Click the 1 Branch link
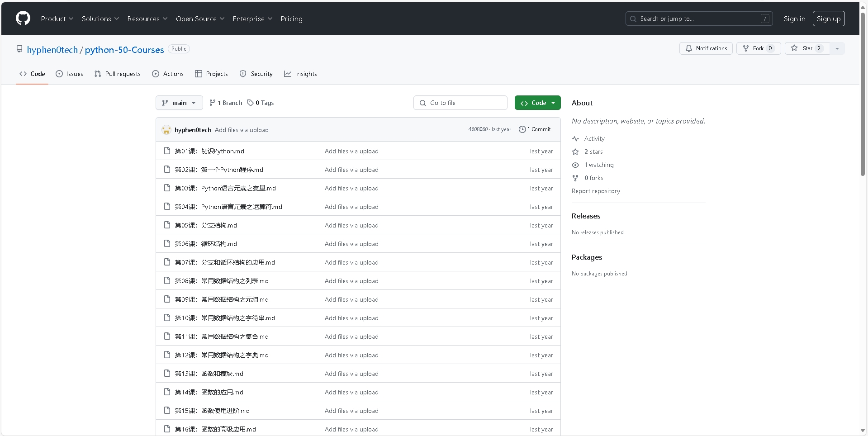This screenshot has width=868, height=436. tap(226, 103)
